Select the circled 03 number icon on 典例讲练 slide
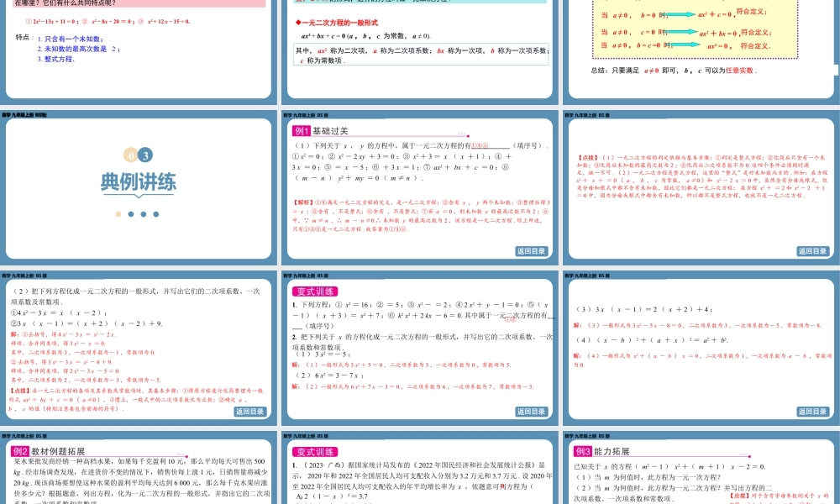Screen dimensions: 840x504 click(136, 155)
